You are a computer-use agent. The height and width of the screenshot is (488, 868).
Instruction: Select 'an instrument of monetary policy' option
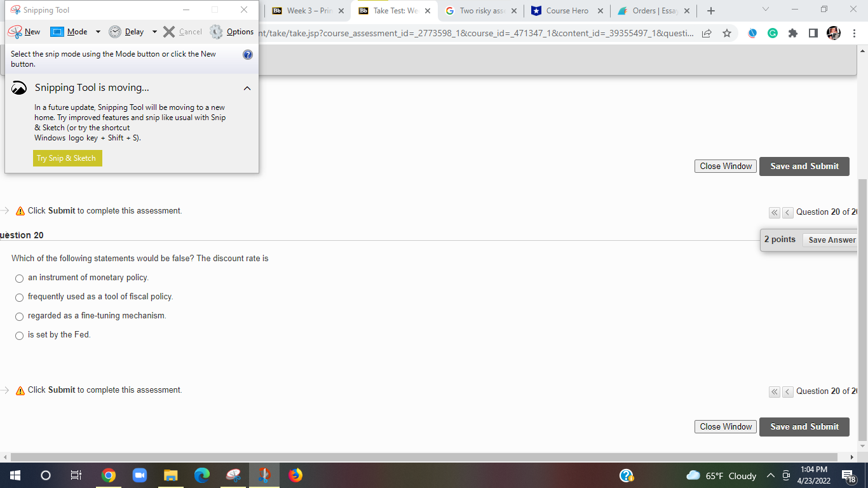19,278
